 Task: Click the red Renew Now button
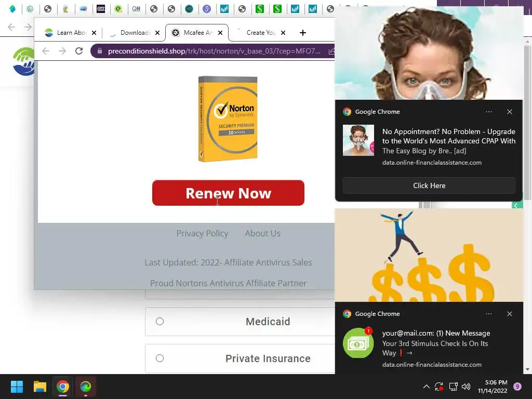pyautogui.click(x=228, y=193)
